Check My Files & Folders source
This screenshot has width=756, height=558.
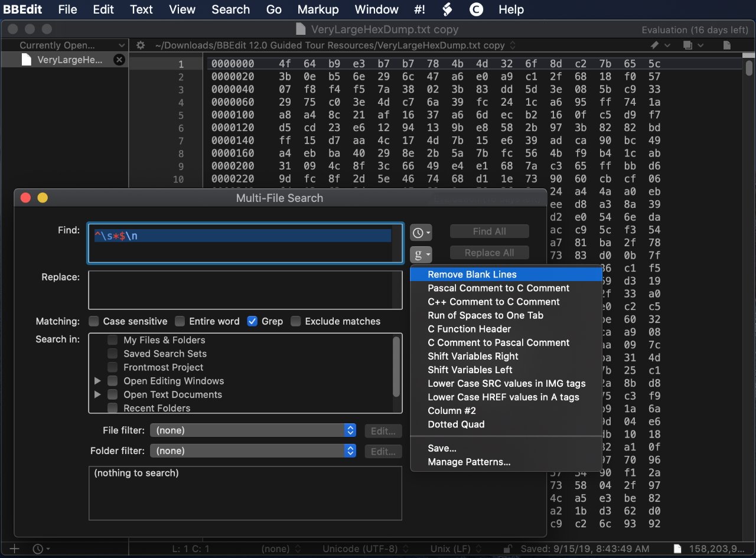coord(112,340)
